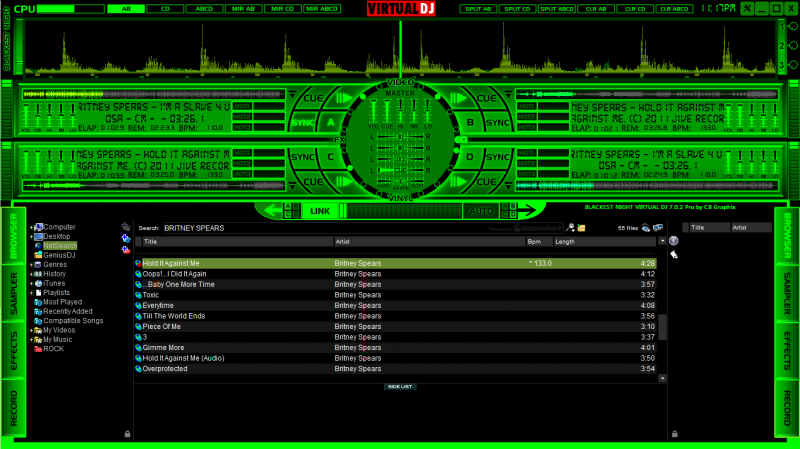Adjust master VOL slider in center mixer
This screenshot has height=449, width=800.
click(x=374, y=110)
